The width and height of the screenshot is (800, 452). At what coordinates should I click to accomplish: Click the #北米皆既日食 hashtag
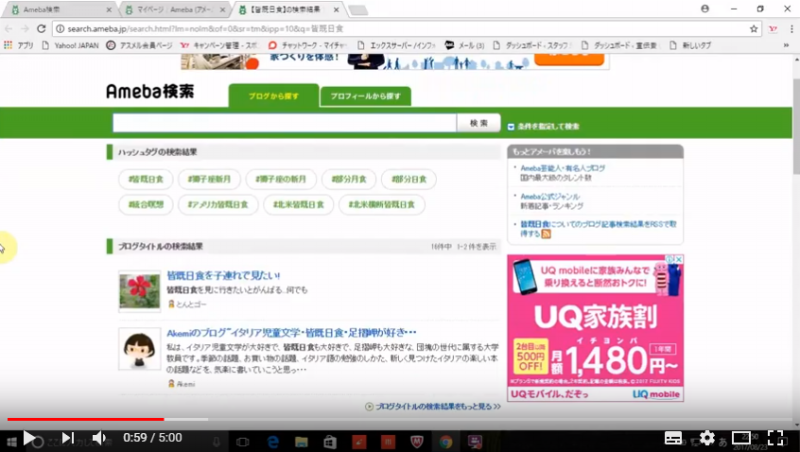pyautogui.click(x=298, y=205)
